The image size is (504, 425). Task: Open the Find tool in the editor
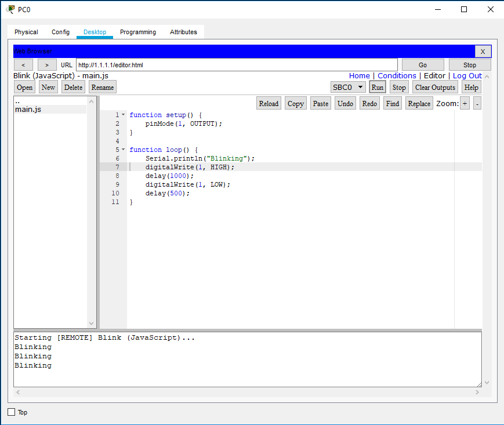coord(392,103)
